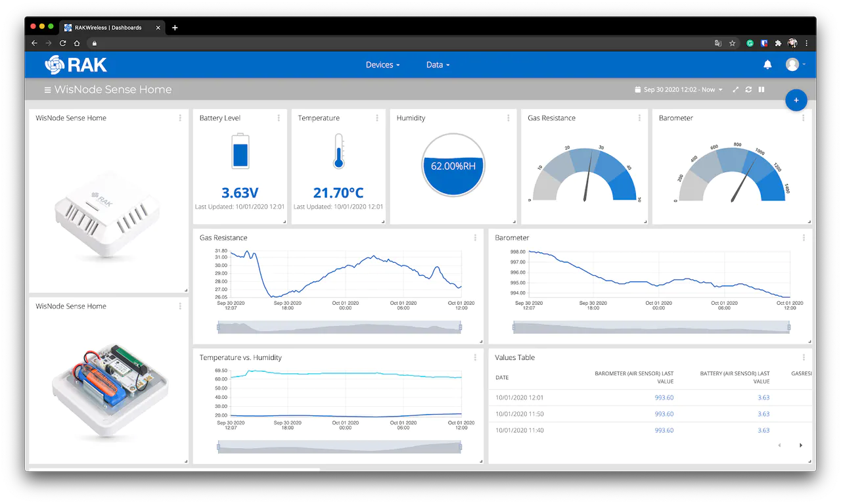841x504 pixels.
Task: Open top WisNode Sense Home widget options
Action: click(x=180, y=118)
